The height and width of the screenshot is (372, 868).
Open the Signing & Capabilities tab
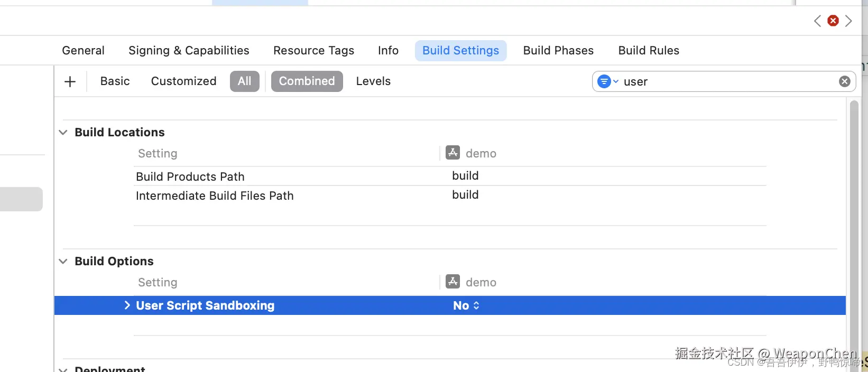click(x=189, y=51)
